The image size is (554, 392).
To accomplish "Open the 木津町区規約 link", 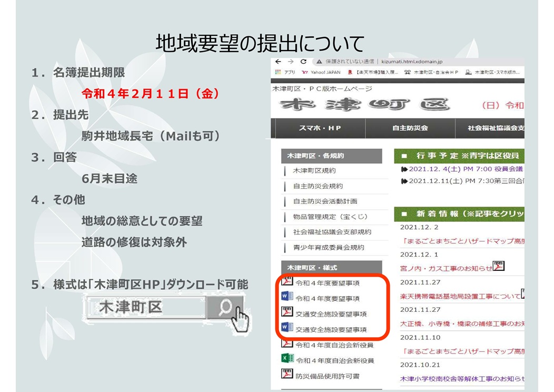I will tap(314, 171).
